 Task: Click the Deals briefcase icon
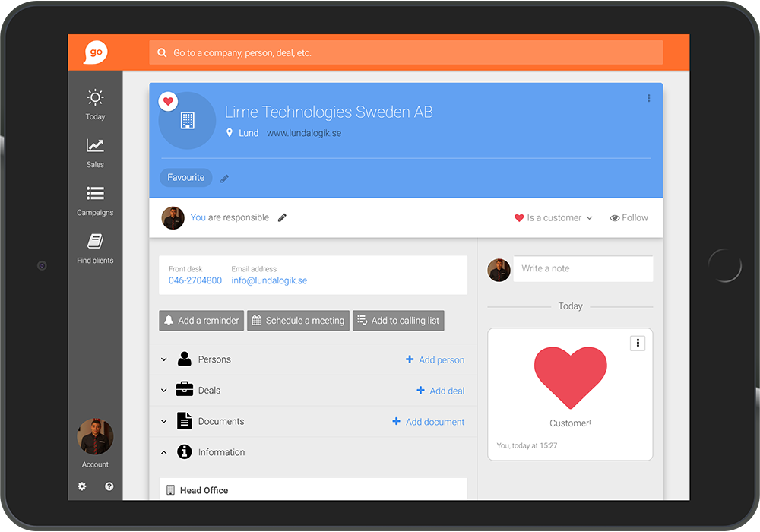(x=184, y=389)
